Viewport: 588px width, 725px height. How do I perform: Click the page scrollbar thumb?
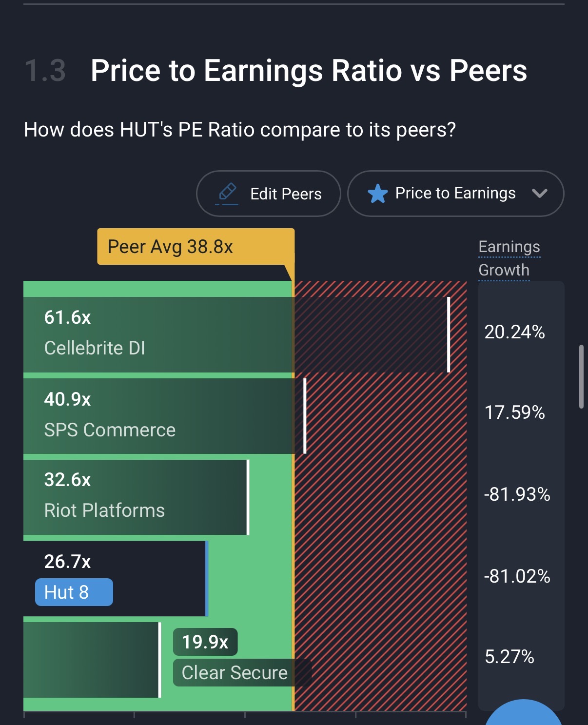581,376
